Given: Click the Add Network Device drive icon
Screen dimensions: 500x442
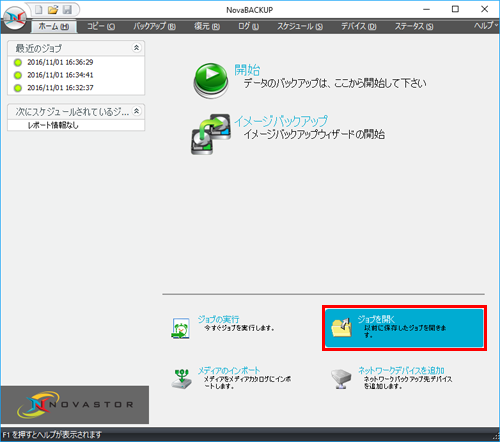Looking at the screenshot, I should pyautogui.click(x=341, y=379).
